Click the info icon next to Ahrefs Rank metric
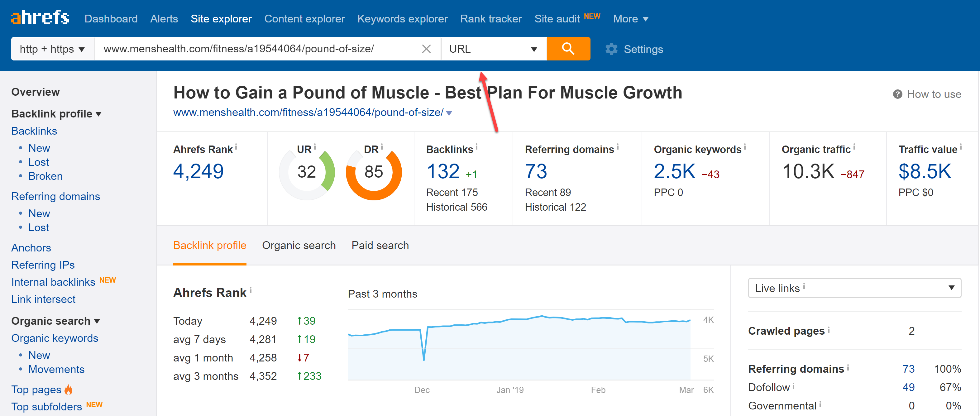This screenshot has height=416, width=980. (236, 146)
